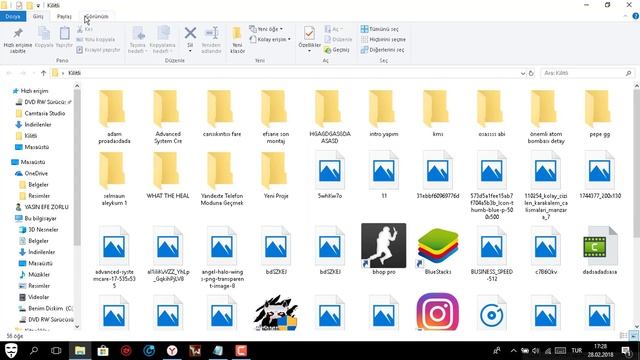Click the Kilitli address bar path

(x=74, y=73)
